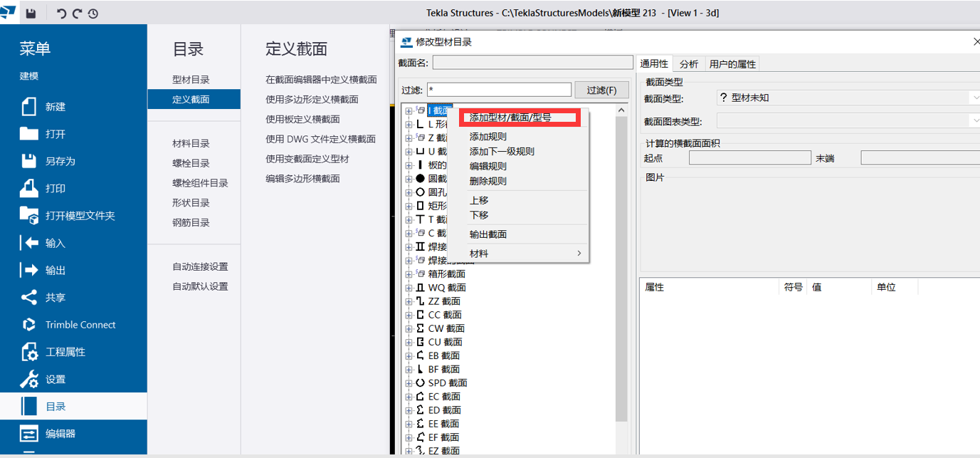Click the 编辑器 editors icon

[29, 433]
